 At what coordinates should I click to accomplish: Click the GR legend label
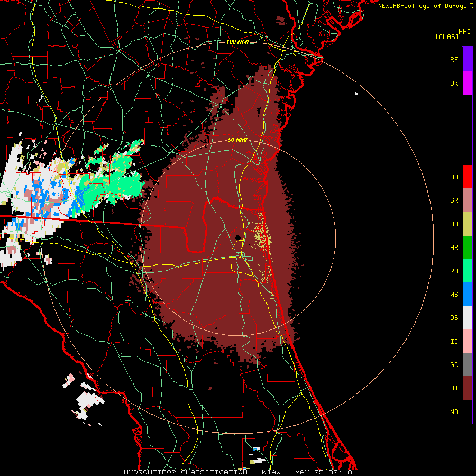[x=454, y=200]
